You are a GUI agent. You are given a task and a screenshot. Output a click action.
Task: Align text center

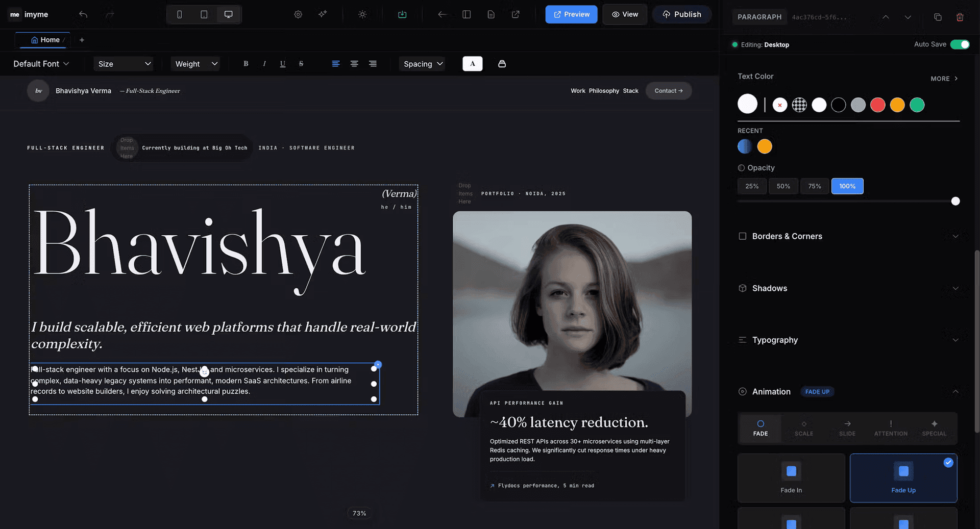point(354,64)
